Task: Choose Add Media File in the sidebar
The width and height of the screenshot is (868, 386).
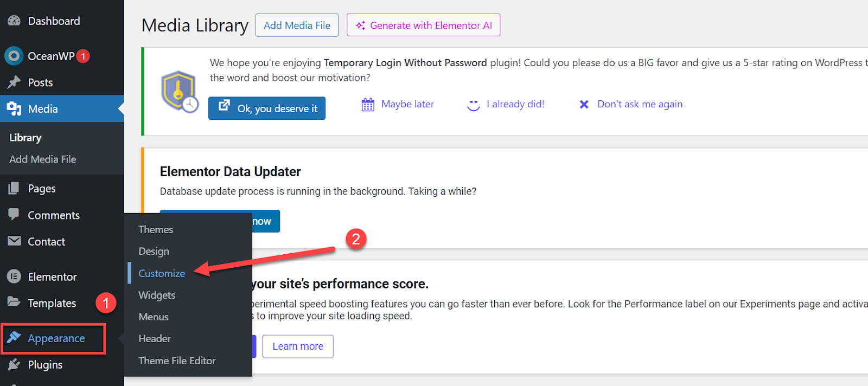Action: pos(43,159)
